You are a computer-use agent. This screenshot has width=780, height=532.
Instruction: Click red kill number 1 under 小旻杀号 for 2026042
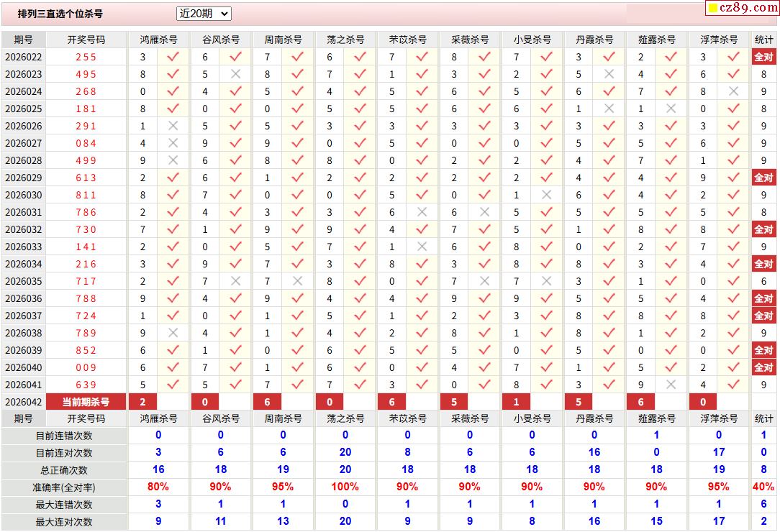[x=516, y=402]
